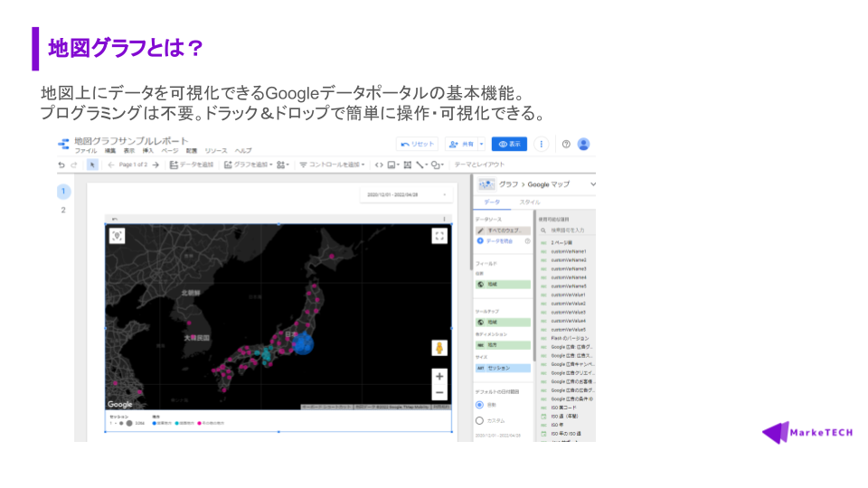Viewport: 868px width, 488px height.
Task: Click the community visualizations icon
Action: [282, 164]
